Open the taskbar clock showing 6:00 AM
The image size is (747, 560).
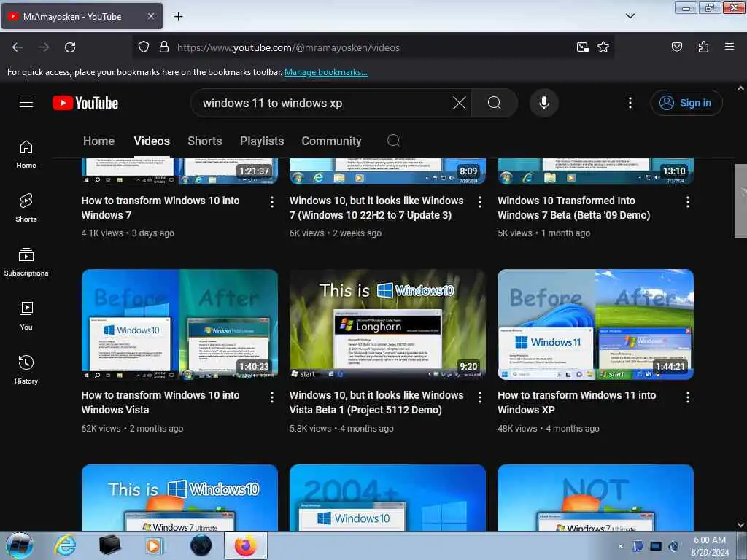pos(709,546)
